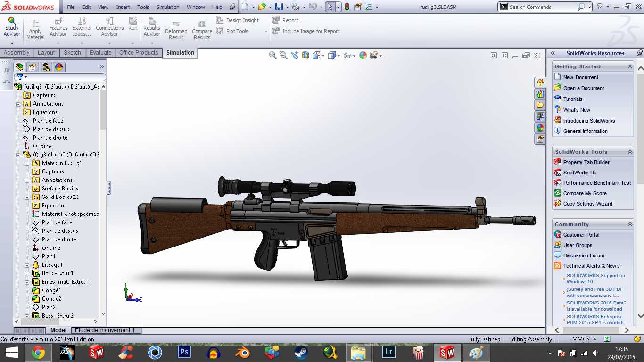The height and width of the screenshot is (362, 644).
Task: Collapse the (f) g3<1> component node
Action: pyautogui.click(x=18, y=155)
